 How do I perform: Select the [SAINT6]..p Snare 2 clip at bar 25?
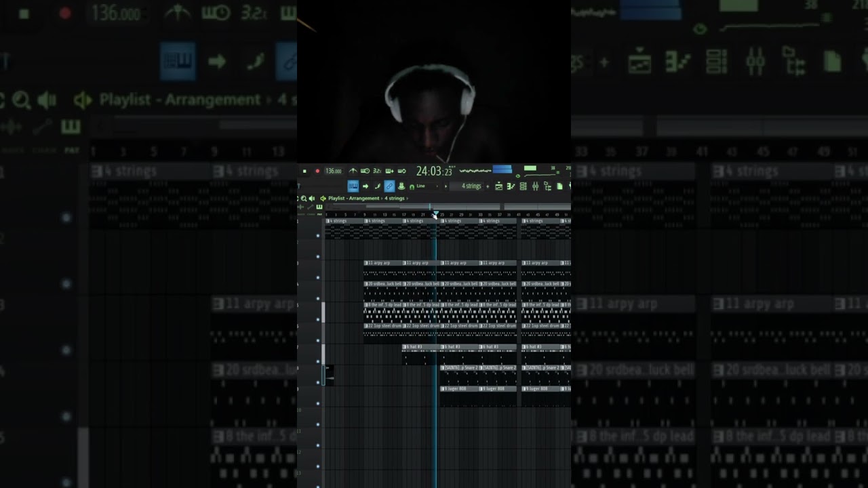point(460,375)
